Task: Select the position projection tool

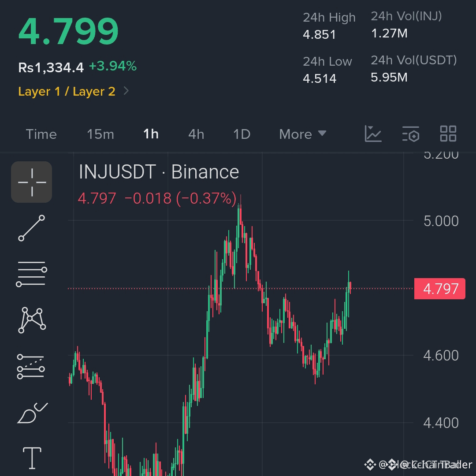Action: [31, 366]
